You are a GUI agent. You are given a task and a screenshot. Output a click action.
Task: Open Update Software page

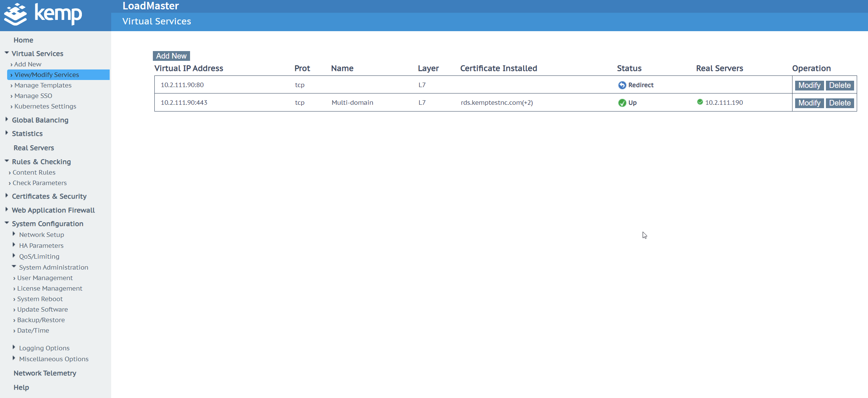pyautogui.click(x=42, y=309)
